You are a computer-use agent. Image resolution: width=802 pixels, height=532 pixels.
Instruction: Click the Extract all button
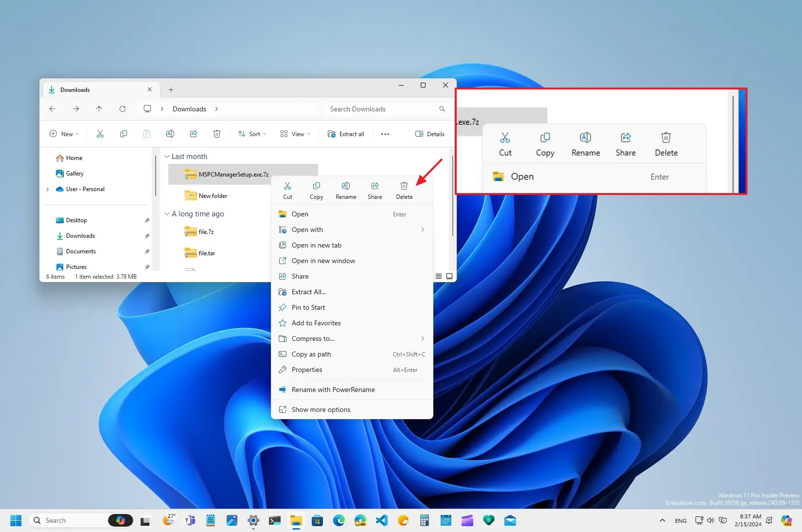(x=346, y=134)
